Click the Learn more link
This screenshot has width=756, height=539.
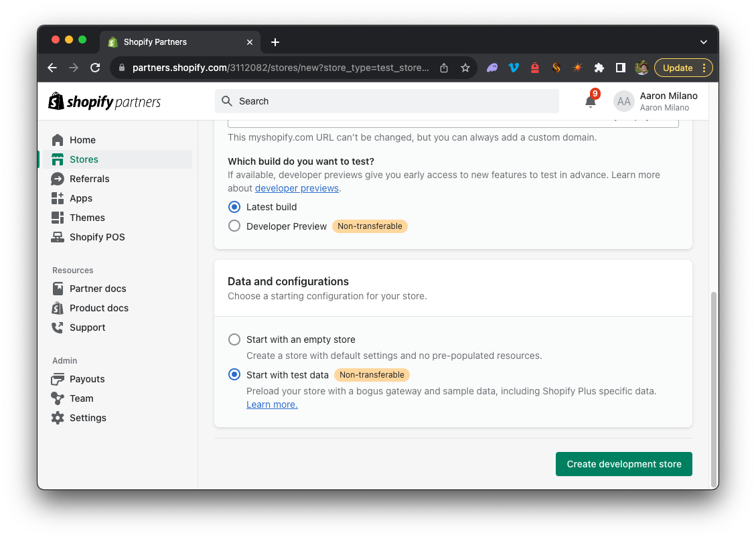(x=272, y=404)
